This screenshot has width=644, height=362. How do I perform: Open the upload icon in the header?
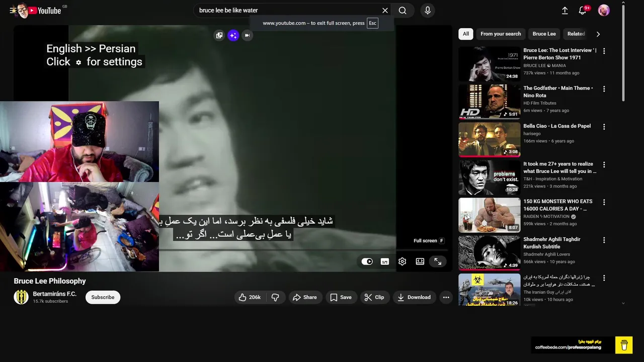[x=565, y=11]
